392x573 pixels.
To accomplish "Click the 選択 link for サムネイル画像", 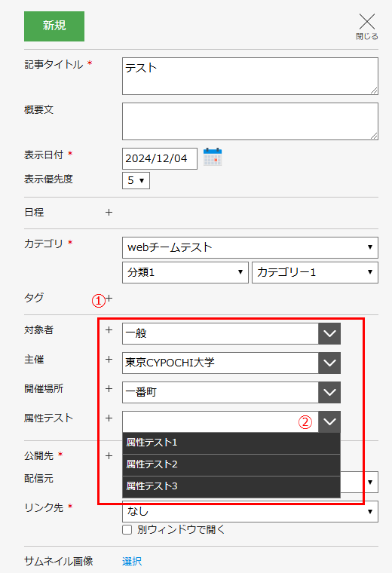I will click(132, 561).
